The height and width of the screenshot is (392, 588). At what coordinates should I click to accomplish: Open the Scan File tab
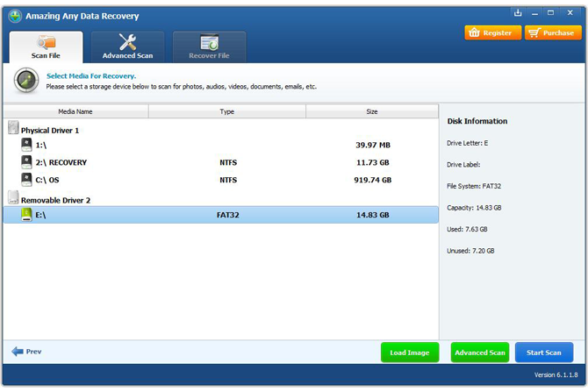click(x=46, y=46)
